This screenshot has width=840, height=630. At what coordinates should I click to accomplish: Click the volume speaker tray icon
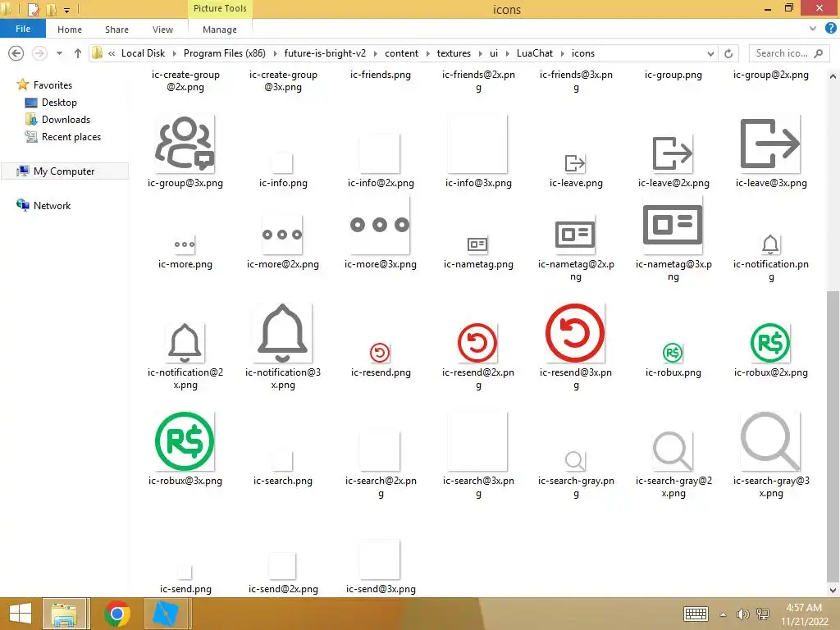coord(742,614)
